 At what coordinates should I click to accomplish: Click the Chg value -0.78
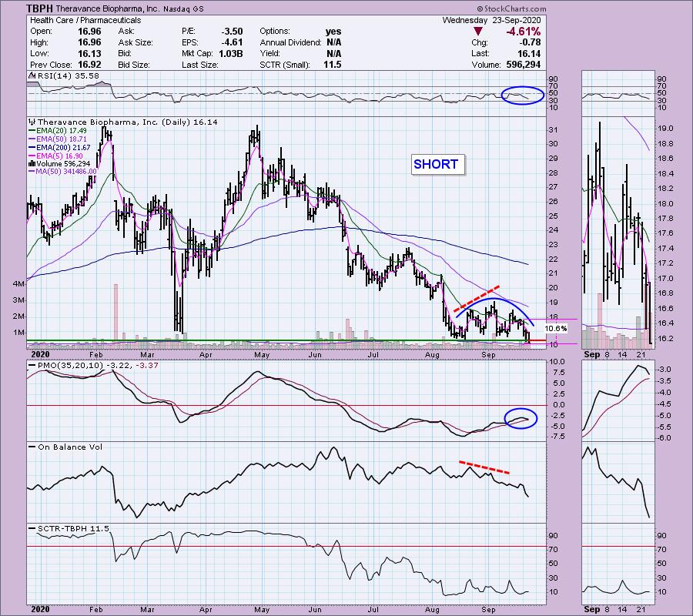point(529,42)
